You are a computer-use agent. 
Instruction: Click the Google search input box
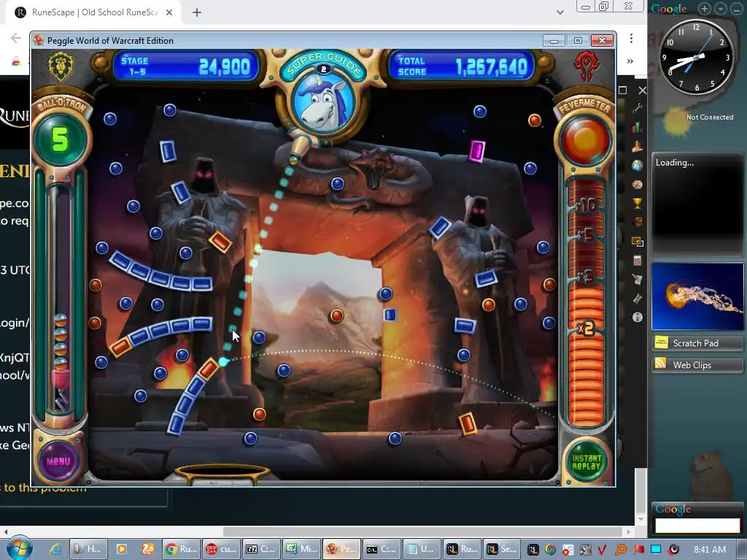(697, 525)
